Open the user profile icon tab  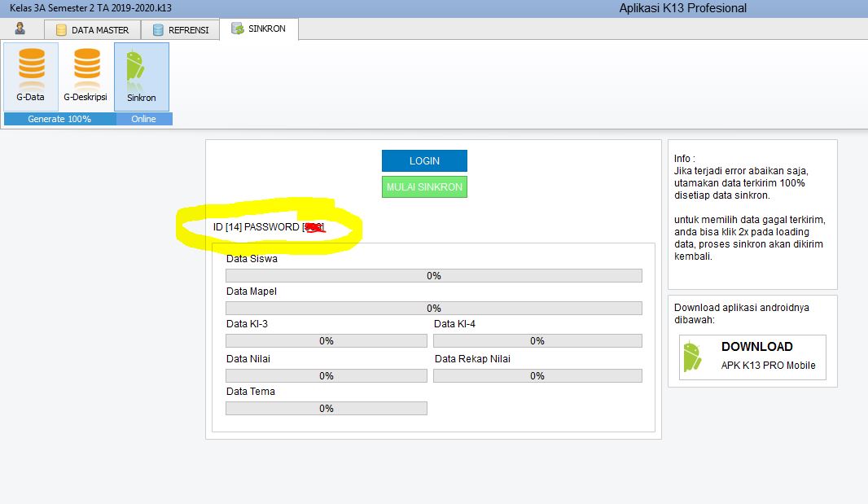pos(20,29)
